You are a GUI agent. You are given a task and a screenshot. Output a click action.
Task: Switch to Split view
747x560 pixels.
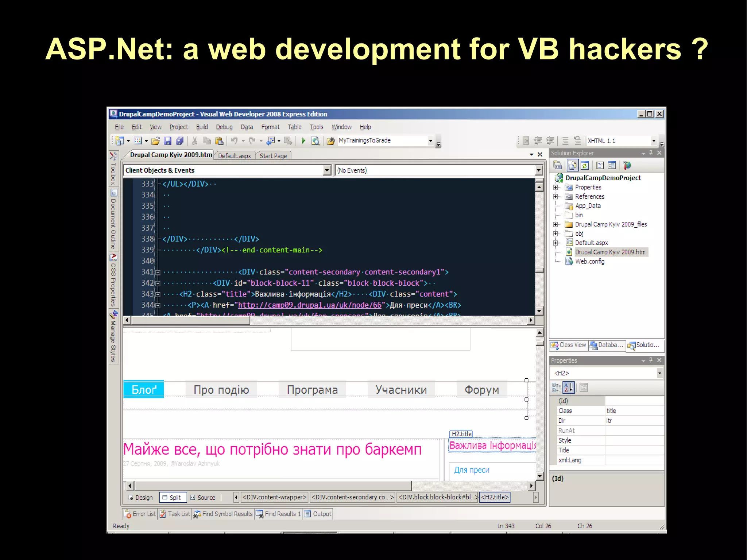(x=173, y=498)
